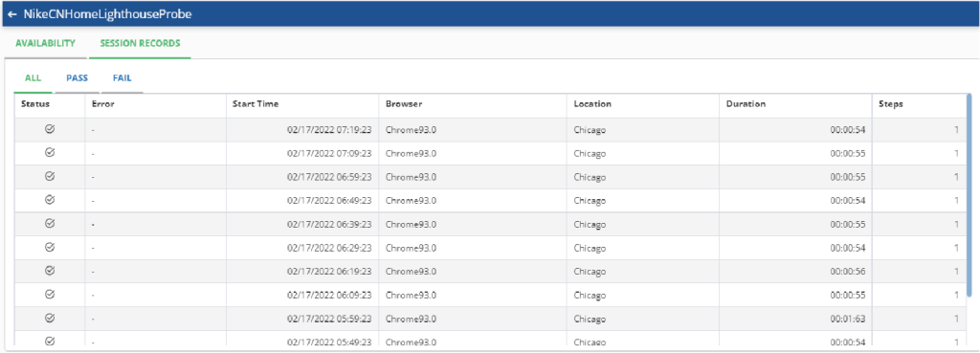Show all session records with ALL filter
The height and width of the screenshot is (353, 980).
tap(33, 78)
